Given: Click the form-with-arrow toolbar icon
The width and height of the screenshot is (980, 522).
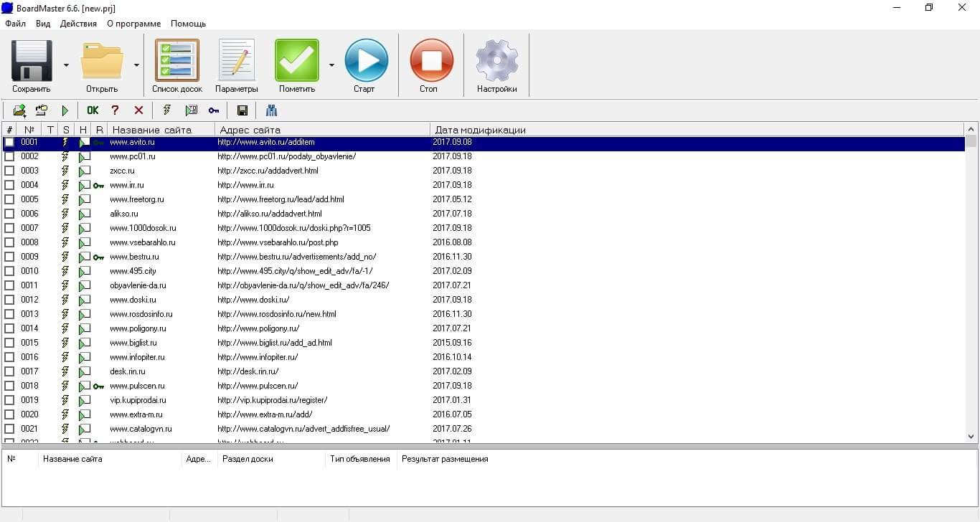Looking at the screenshot, I should click(x=191, y=110).
